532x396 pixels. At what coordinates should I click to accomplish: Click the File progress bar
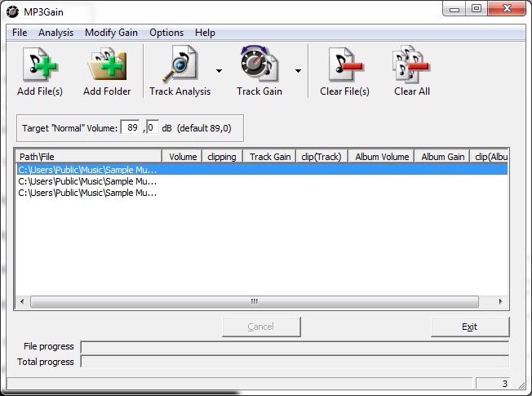[295, 347]
